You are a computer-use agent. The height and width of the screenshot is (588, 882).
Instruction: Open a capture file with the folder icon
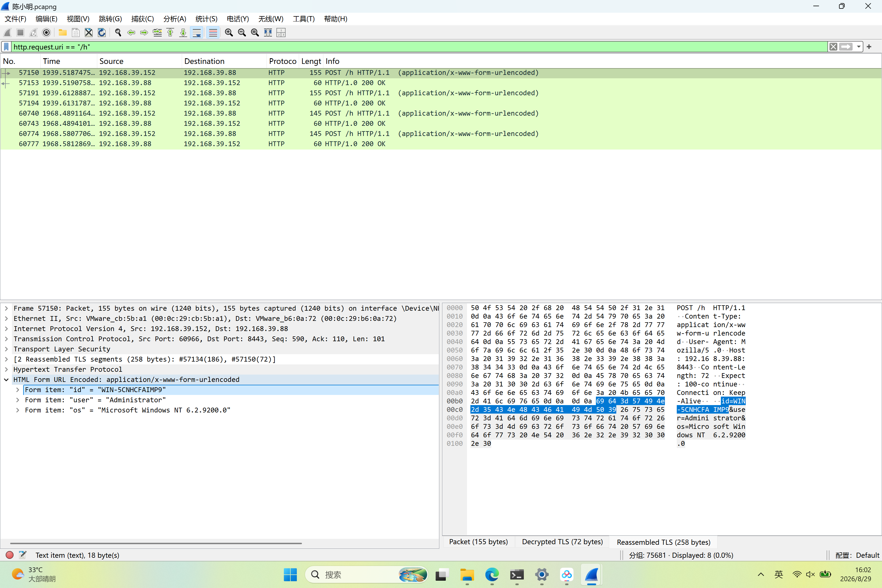coord(63,33)
